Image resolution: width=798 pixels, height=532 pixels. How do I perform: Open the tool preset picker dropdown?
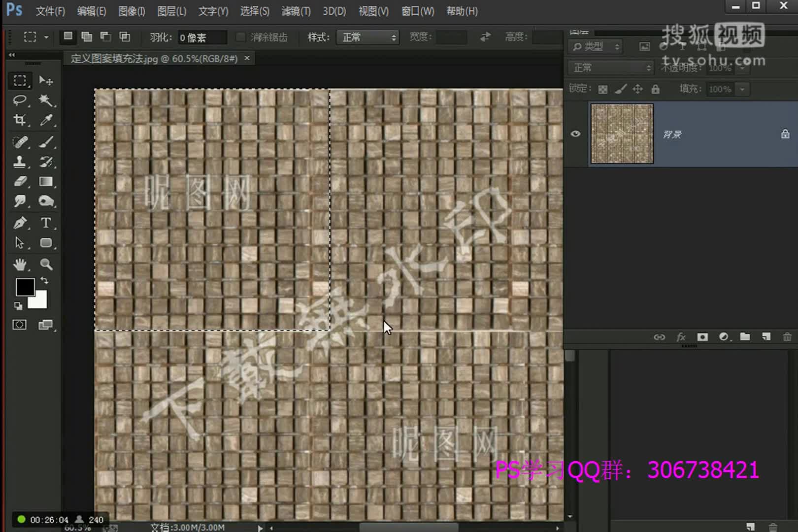coord(46,37)
